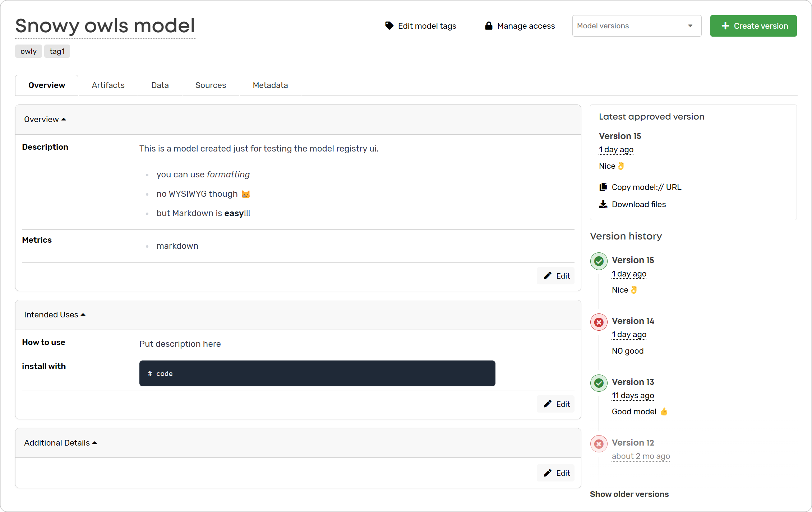The width and height of the screenshot is (812, 512).
Task: Click the green check icon beside Version 13
Action: click(x=599, y=383)
